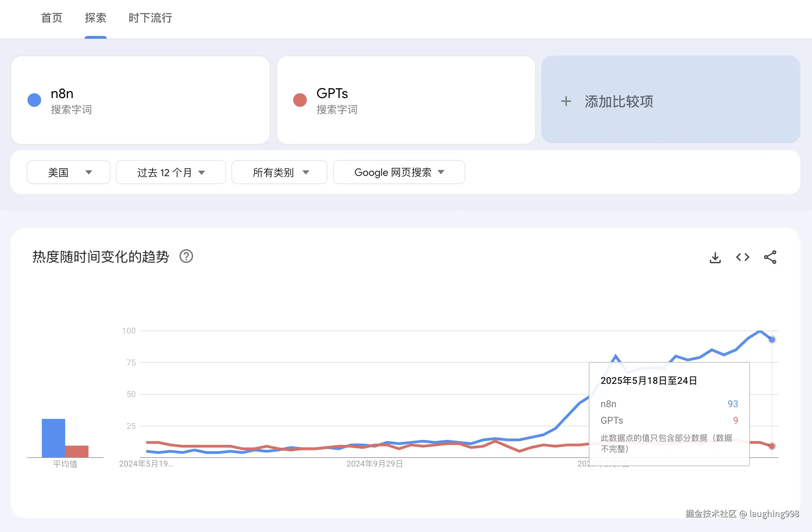Open the 所有类别 category dropdown
The height and width of the screenshot is (532, 812).
pyautogui.click(x=279, y=172)
